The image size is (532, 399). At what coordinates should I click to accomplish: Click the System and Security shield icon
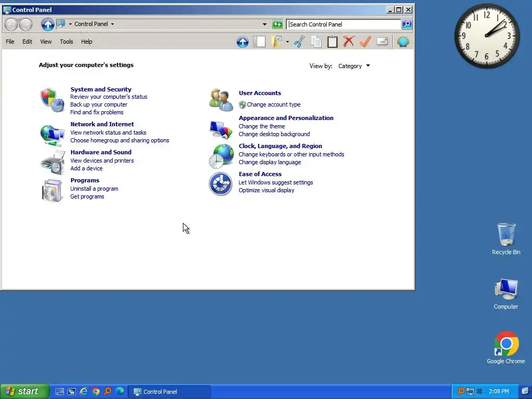(52, 100)
